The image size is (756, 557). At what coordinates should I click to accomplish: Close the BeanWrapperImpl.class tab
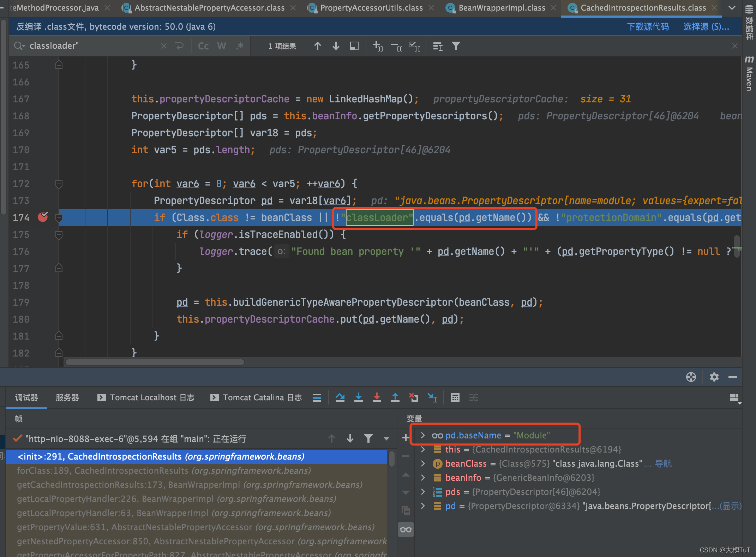tap(553, 8)
